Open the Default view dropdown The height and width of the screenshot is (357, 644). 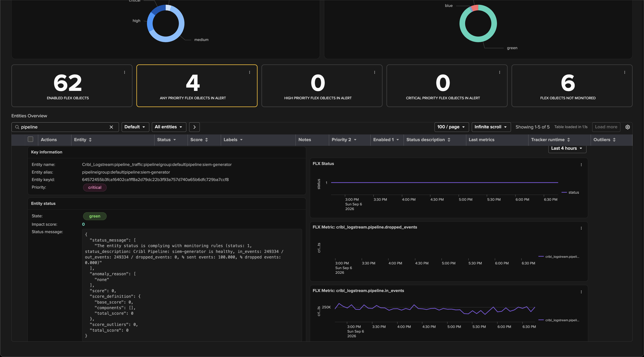[135, 127]
